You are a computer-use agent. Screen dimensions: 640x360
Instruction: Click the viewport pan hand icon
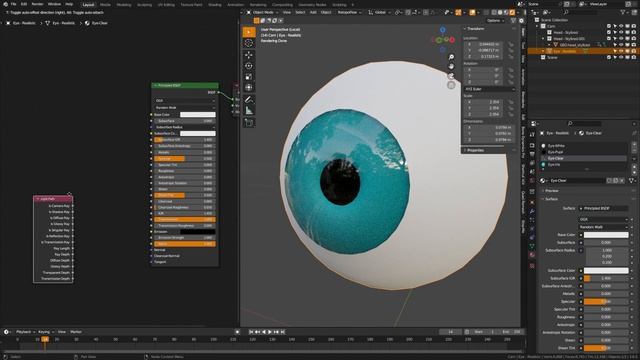point(451,66)
